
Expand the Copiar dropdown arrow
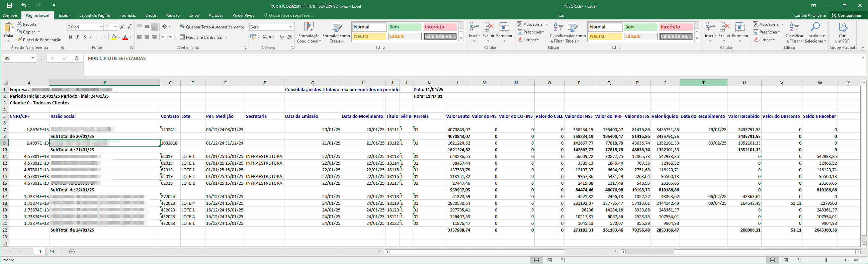click(x=39, y=32)
